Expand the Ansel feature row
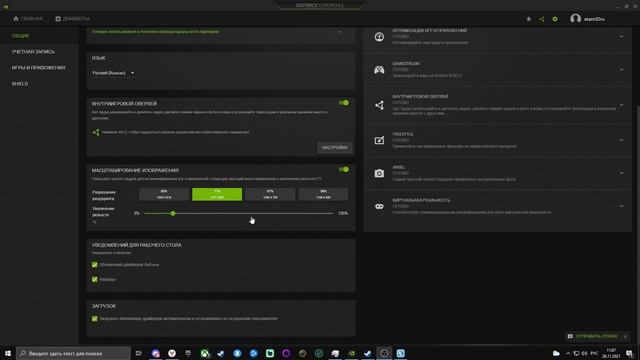The image size is (640, 360). coord(621,173)
